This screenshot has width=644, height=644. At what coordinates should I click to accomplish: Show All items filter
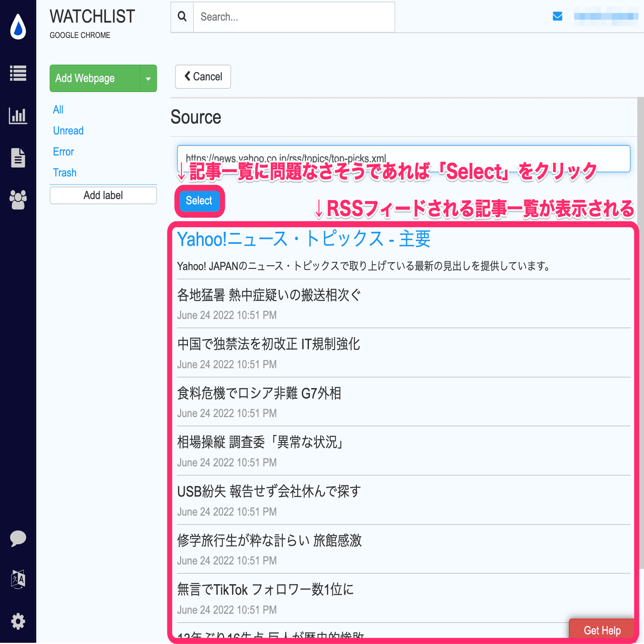(58, 110)
